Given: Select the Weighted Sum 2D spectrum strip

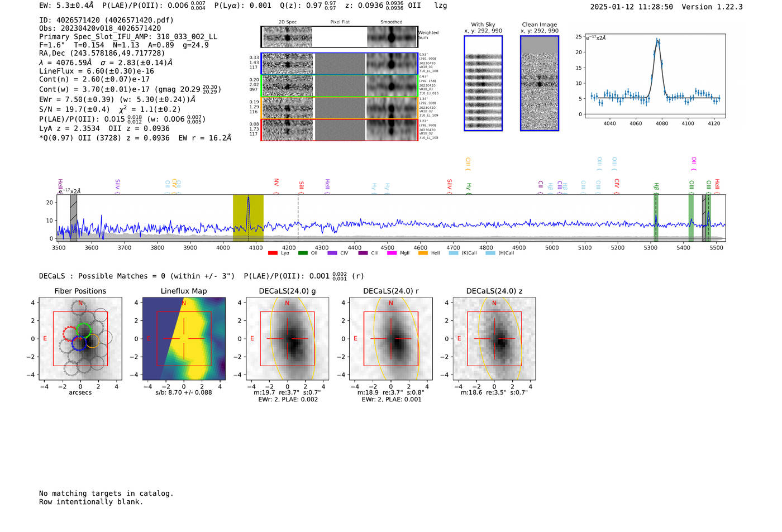Looking at the screenshot, I should coord(339,37).
